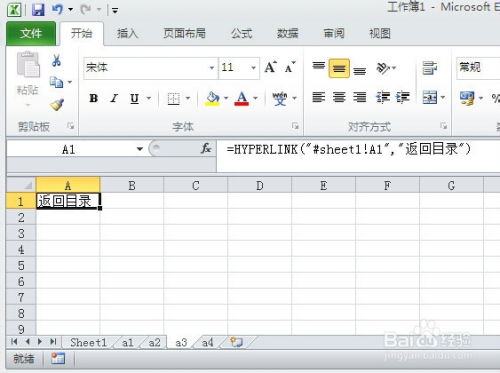
Task: Toggle top vertical alignment
Action: [318, 66]
